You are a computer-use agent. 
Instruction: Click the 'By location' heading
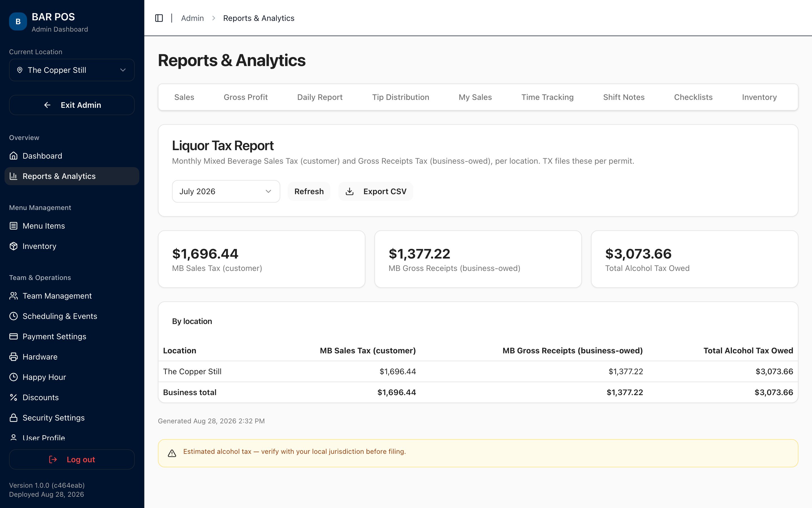coord(192,321)
